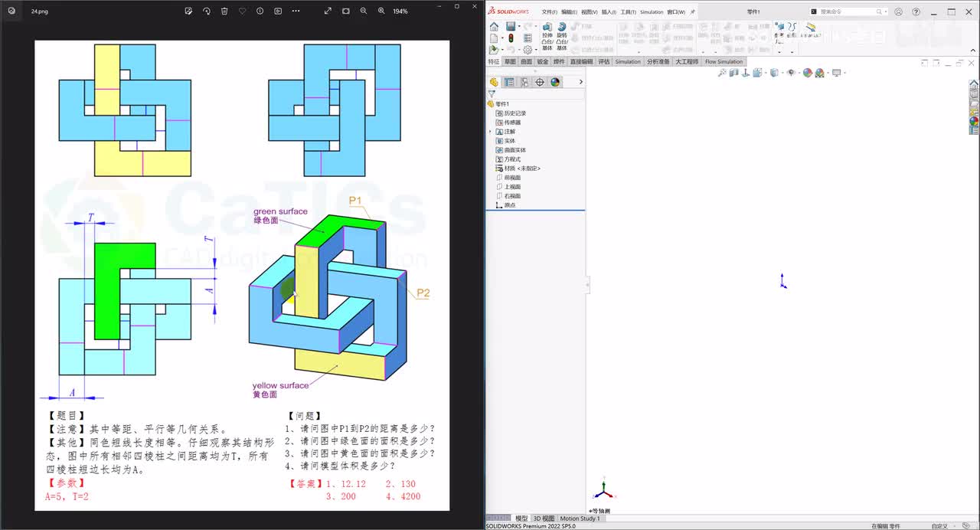Switch to the Flow Simulation tab
The width and height of the screenshot is (980, 530).
(x=724, y=61)
